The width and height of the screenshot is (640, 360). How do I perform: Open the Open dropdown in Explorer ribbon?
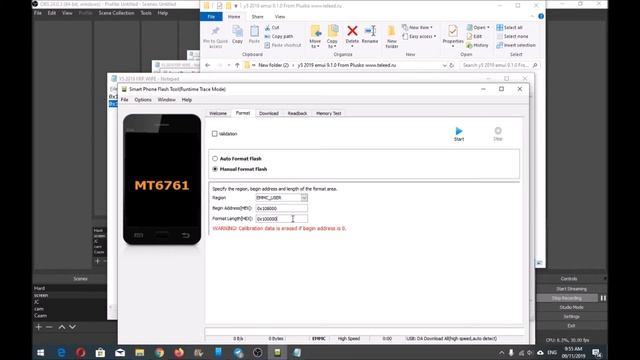(x=478, y=27)
